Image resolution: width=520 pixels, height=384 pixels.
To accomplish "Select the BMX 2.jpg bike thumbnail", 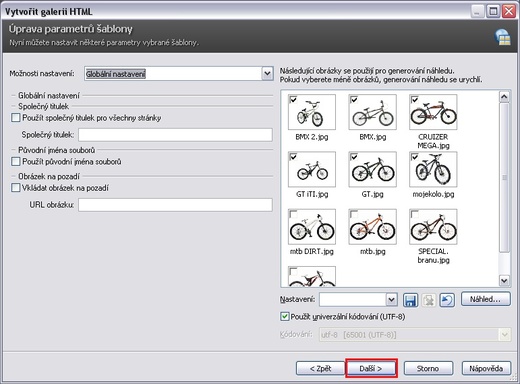I will coord(312,112).
